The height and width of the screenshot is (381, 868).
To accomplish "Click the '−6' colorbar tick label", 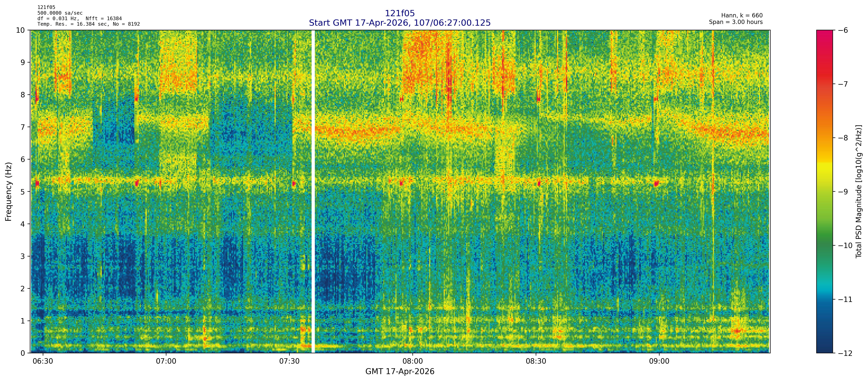I will [x=843, y=30].
